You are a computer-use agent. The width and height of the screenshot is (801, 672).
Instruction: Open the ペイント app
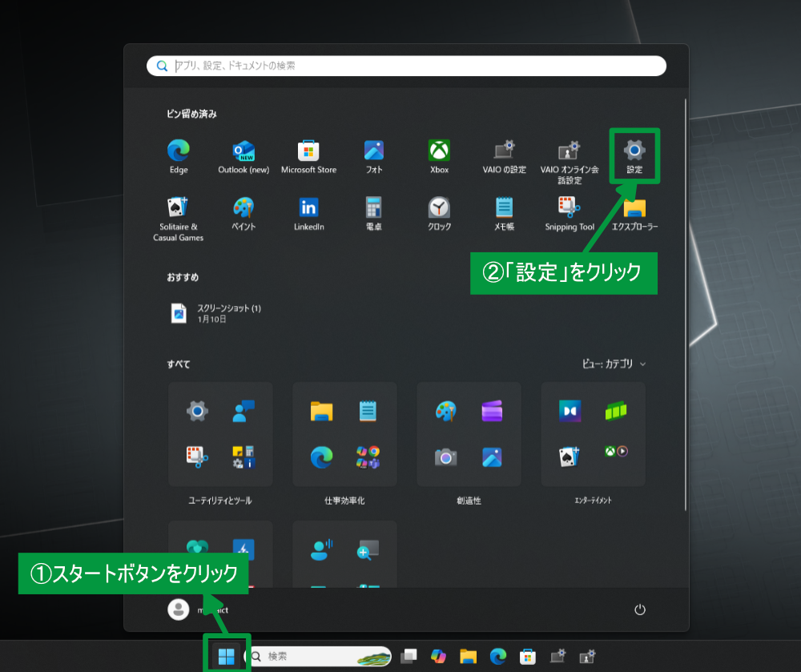(244, 208)
